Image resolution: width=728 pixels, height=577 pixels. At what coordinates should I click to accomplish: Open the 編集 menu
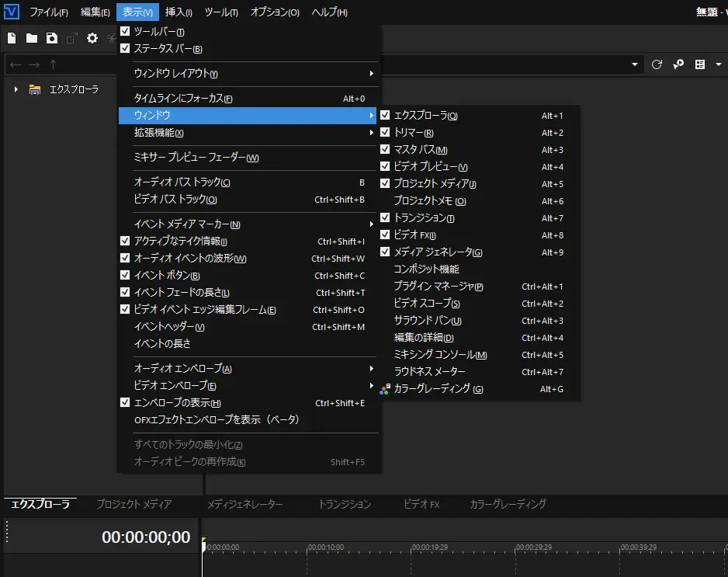coord(95,12)
